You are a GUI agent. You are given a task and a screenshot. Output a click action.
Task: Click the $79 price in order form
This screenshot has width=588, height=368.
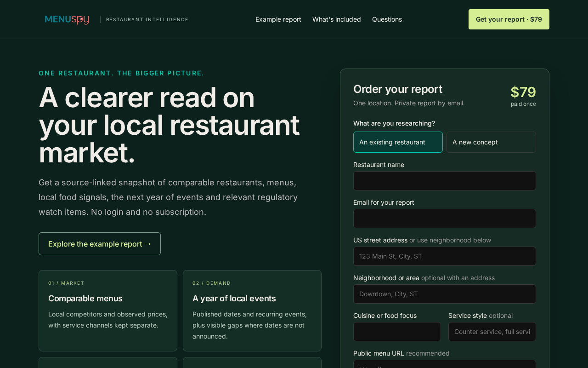(523, 92)
